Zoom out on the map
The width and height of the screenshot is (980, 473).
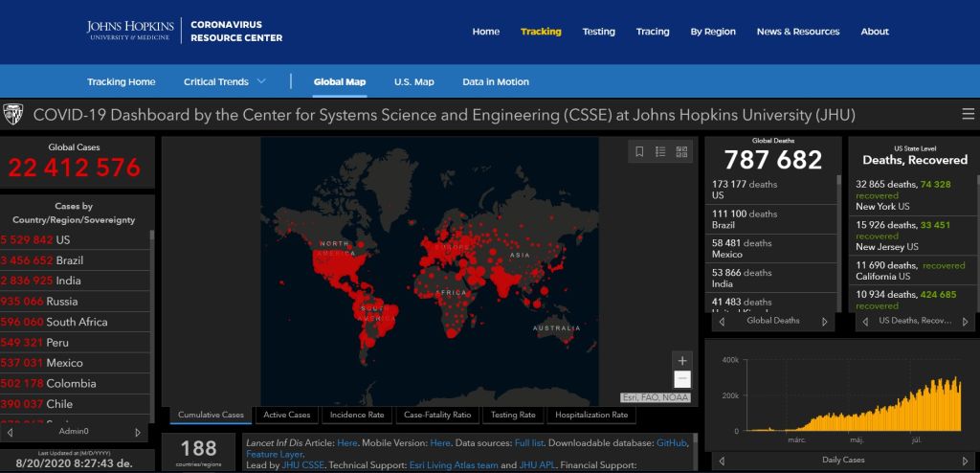682,379
